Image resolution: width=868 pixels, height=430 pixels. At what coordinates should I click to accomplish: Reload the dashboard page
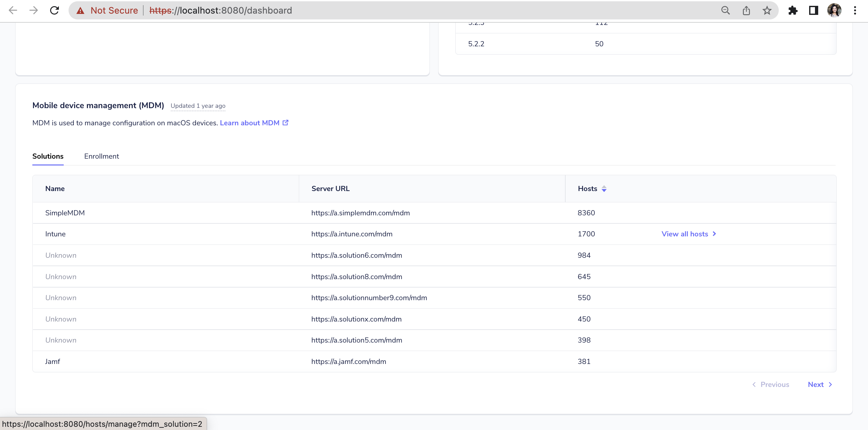click(55, 10)
